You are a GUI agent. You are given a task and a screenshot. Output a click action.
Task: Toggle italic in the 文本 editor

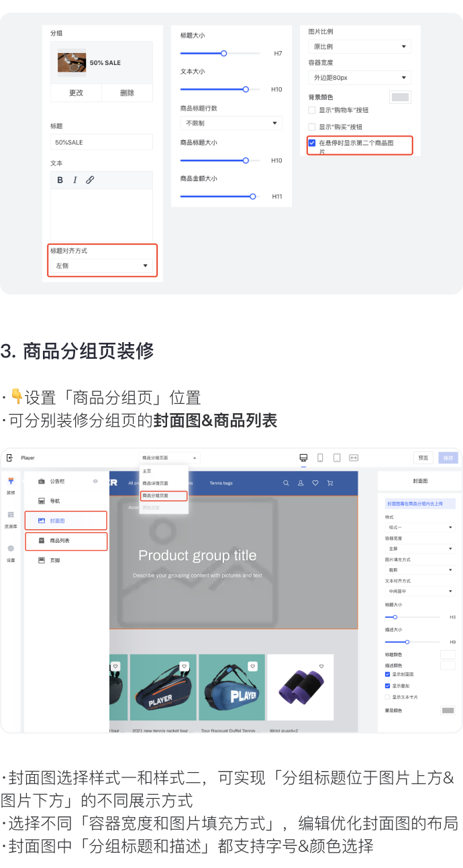point(74,180)
